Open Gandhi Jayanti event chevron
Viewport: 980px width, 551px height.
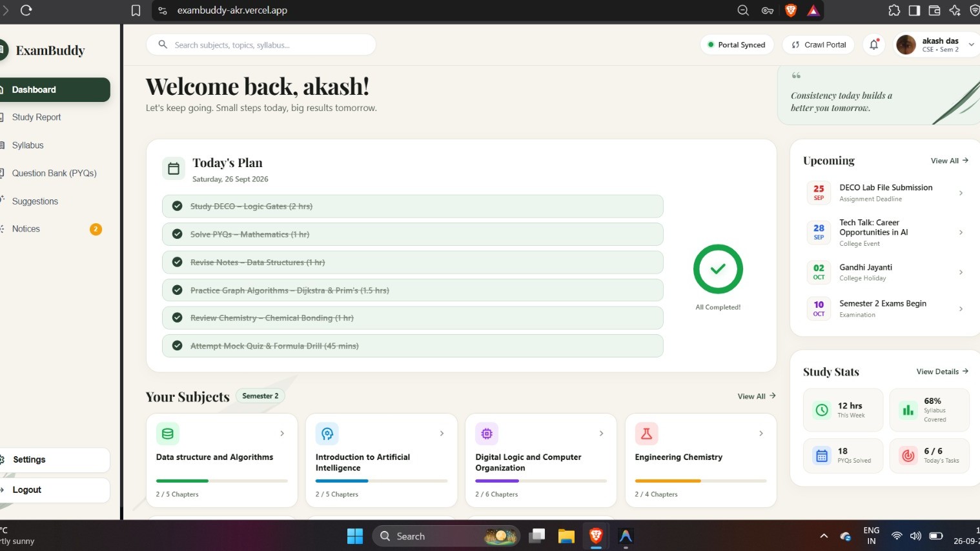961,272
